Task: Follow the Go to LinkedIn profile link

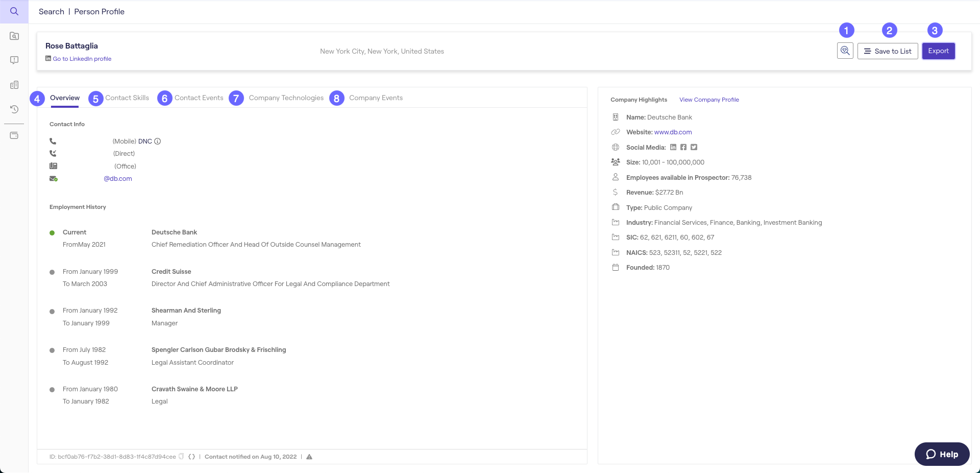Action: [x=82, y=59]
